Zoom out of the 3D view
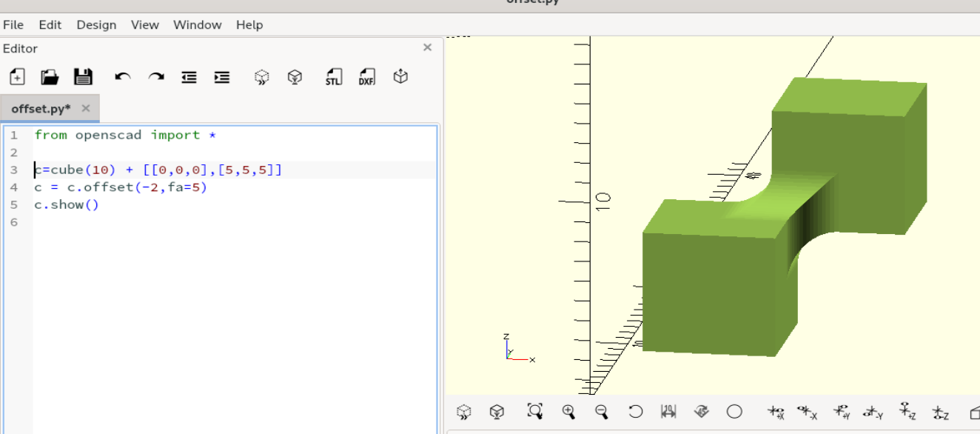Image resolution: width=980 pixels, height=434 pixels. 602,411
